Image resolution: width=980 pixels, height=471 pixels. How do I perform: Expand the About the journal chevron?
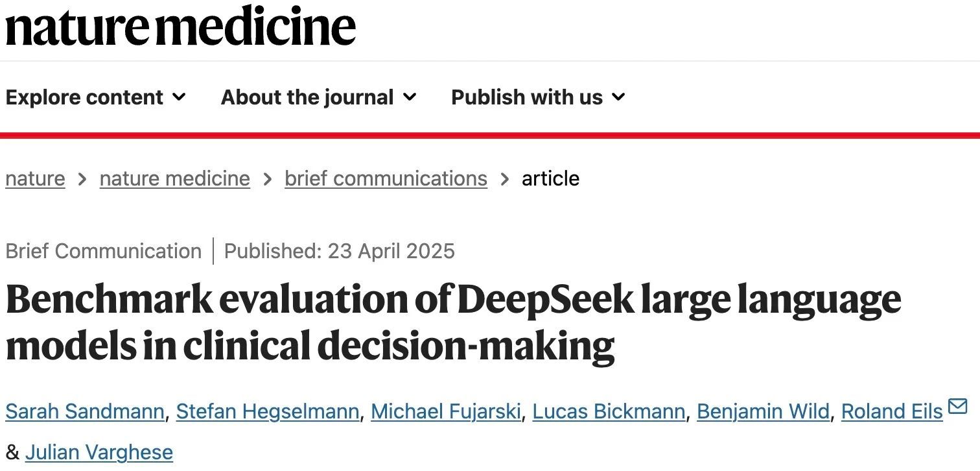coord(410,97)
